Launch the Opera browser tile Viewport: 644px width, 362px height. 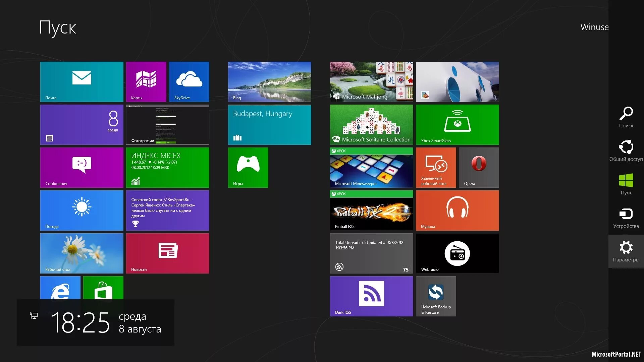[479, 167]
